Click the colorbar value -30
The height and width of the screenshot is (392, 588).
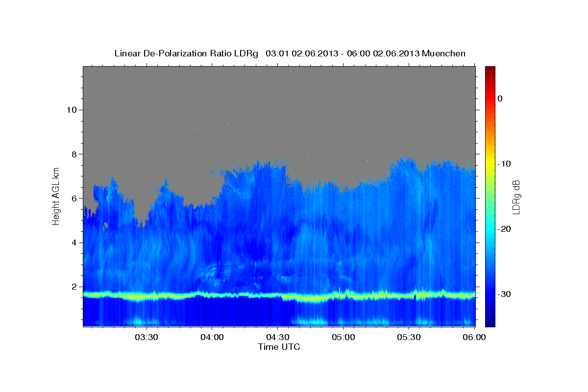[x=505, y=294]
